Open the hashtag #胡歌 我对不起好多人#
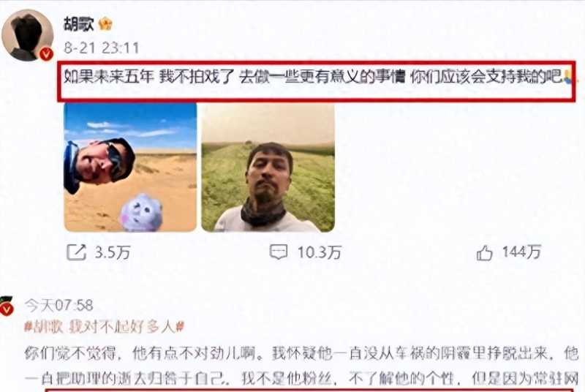 104,327
